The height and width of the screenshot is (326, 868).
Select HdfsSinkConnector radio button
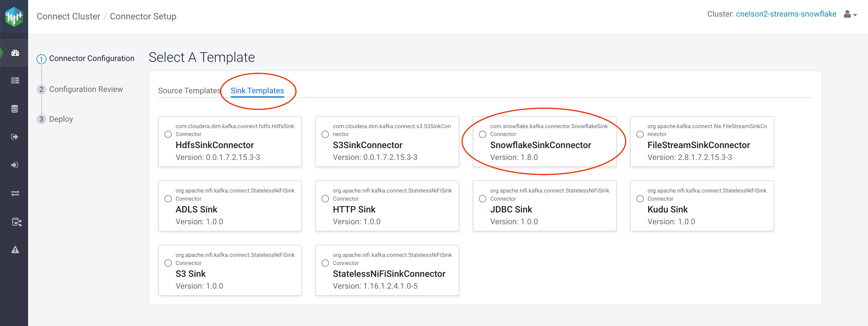click(x=168, y=134)
